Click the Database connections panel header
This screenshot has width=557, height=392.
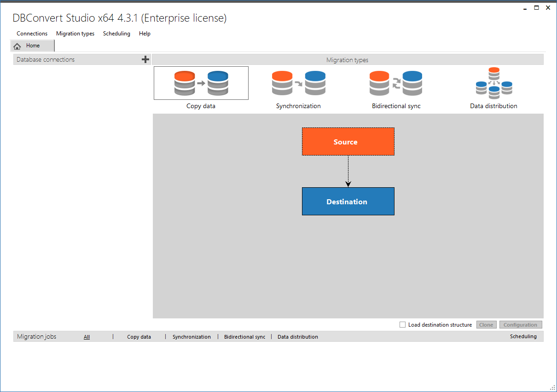pyautogui.click(x=82, y=59)
